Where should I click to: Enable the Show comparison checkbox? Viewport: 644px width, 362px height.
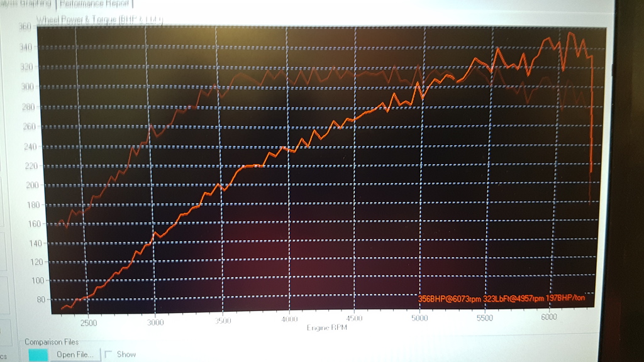click(x=109, y=354)
